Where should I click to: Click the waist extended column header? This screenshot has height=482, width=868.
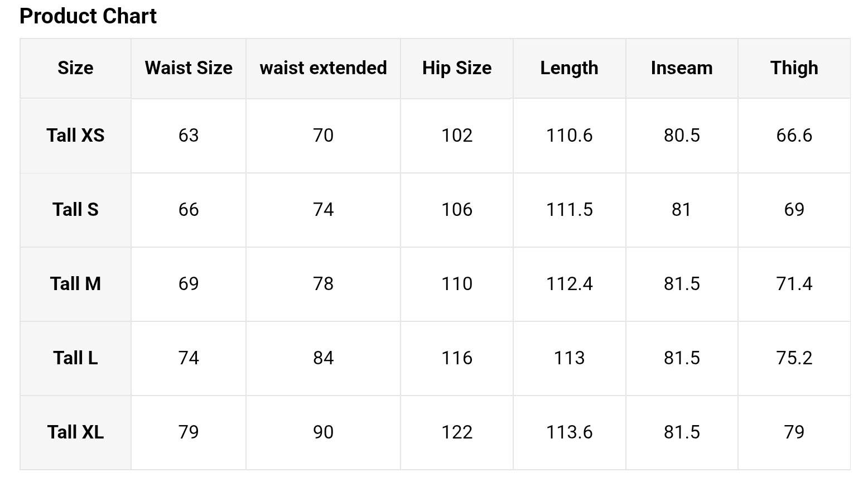[323, 68]
